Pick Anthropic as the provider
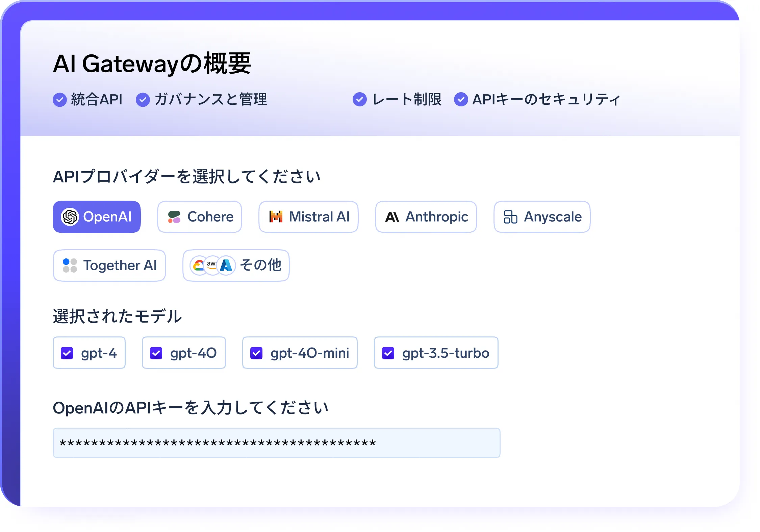Viewport: 760px width, 532px height. pyautogui.click(x=426, y=217)
